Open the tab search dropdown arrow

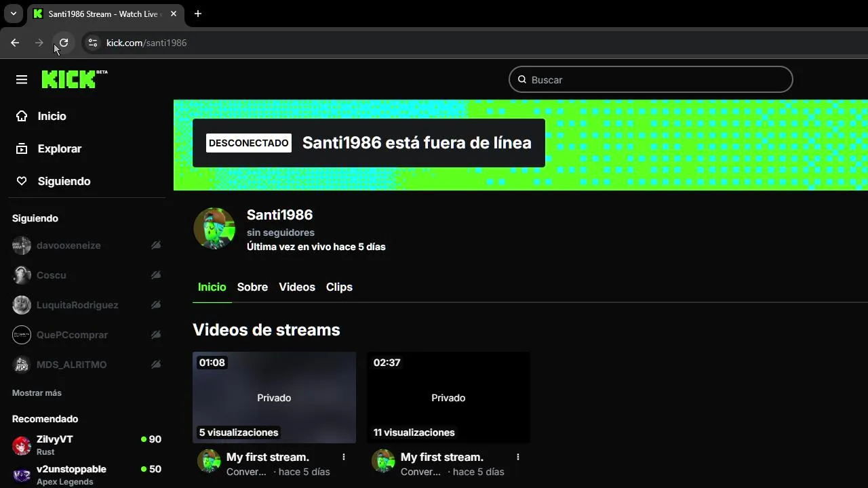13,14
